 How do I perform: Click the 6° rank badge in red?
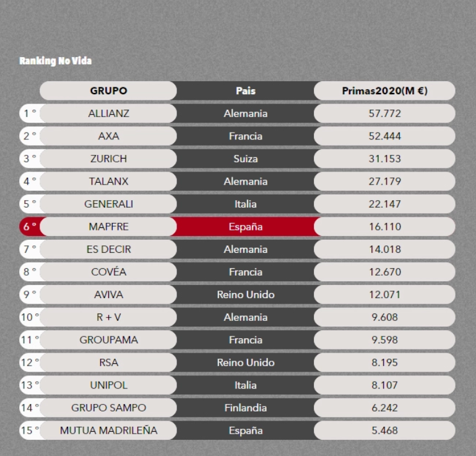[x=30, y=227]
